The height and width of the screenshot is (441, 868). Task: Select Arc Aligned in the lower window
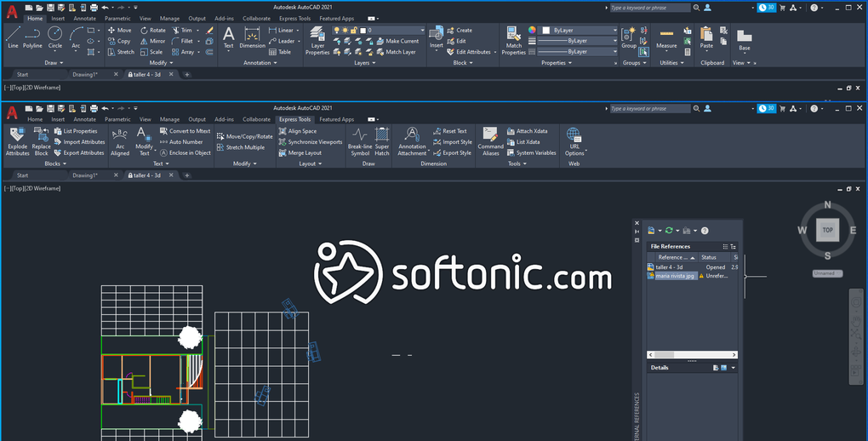pos(120,142)
